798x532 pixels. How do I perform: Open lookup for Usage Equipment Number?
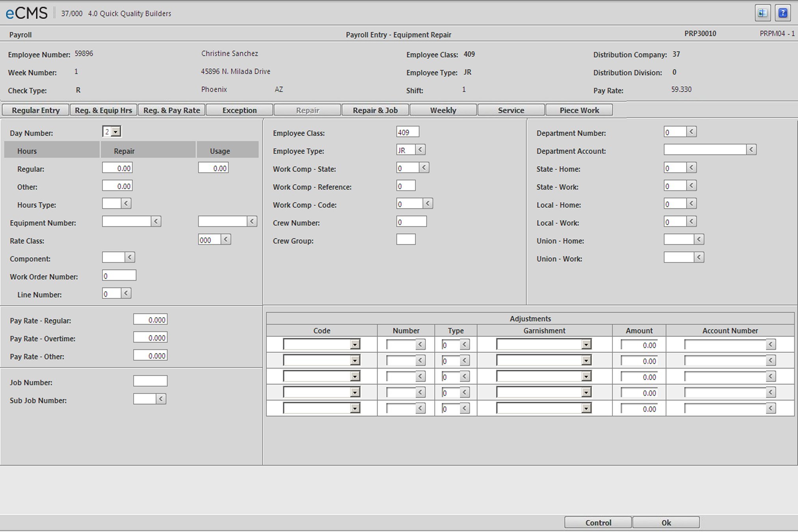click(x=252, y=221)
